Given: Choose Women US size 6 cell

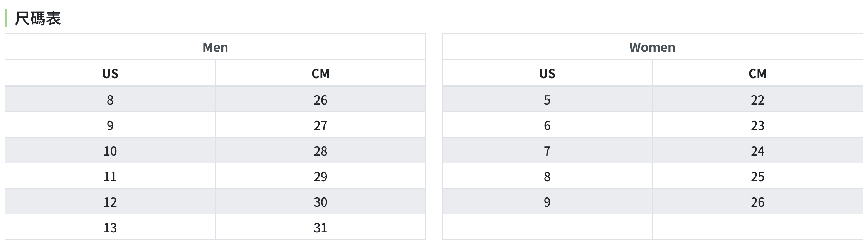Looking at the screenshot, I should click(x=547, y=125).
